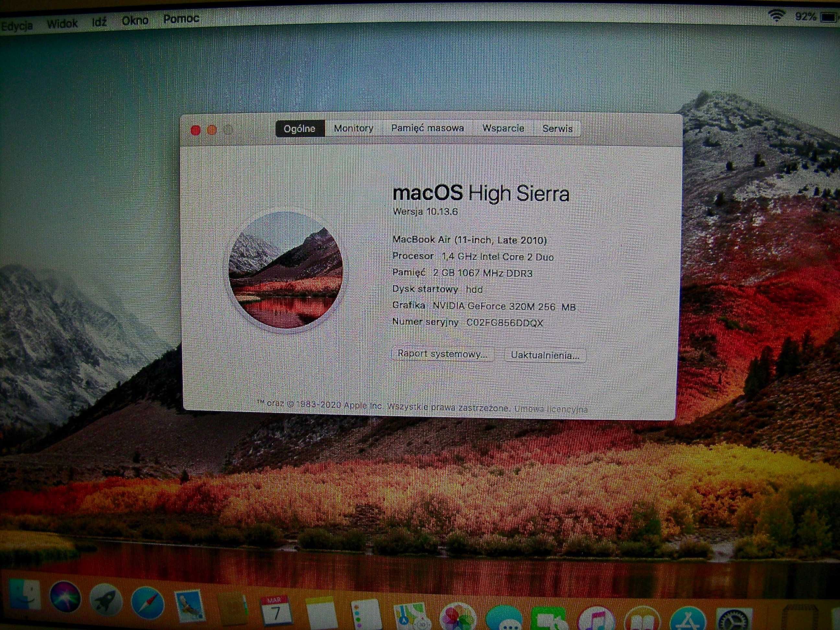Open the Okno menu
The height and width of the screenshot is (630, 840).
(x=135, y=20)
